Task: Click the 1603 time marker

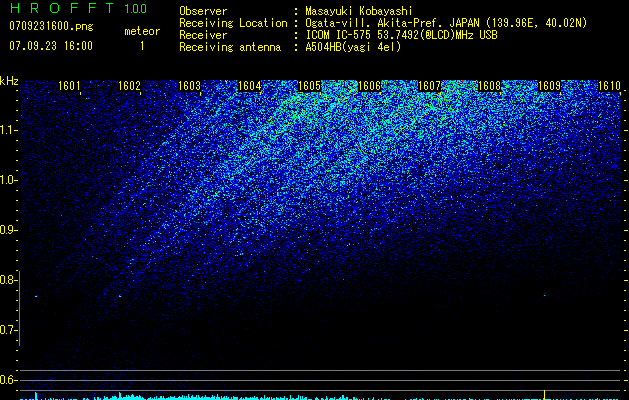Action: tap(189, 86)
